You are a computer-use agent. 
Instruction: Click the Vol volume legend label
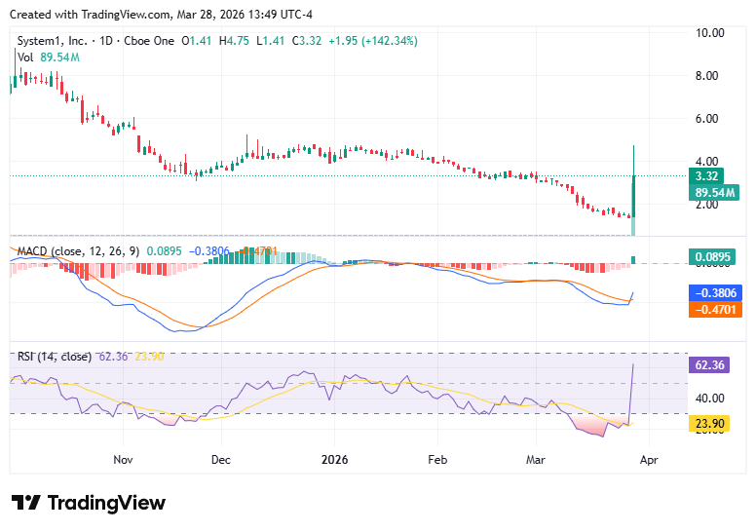pos(25,57)
